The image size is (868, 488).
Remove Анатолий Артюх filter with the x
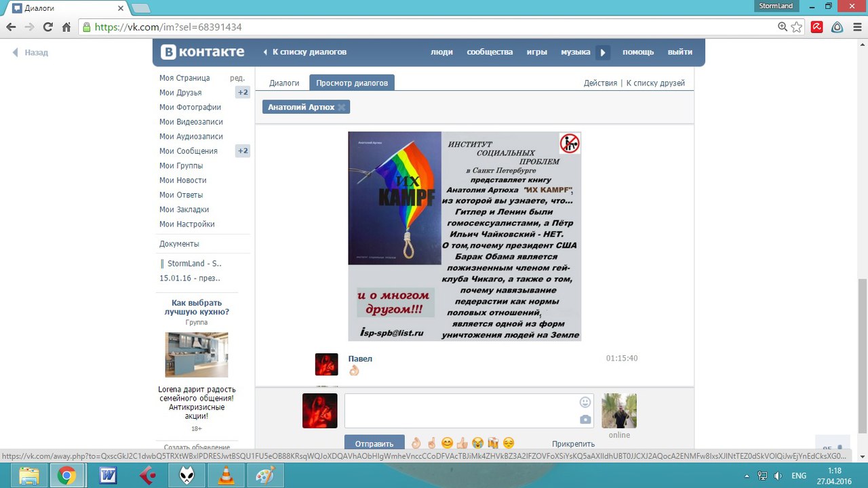click(x=342, y=107)
